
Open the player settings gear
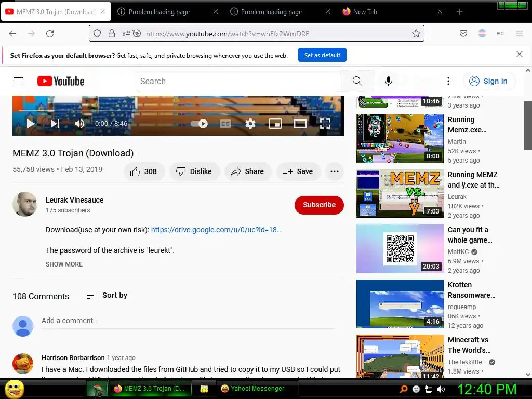tap(250, 124)
